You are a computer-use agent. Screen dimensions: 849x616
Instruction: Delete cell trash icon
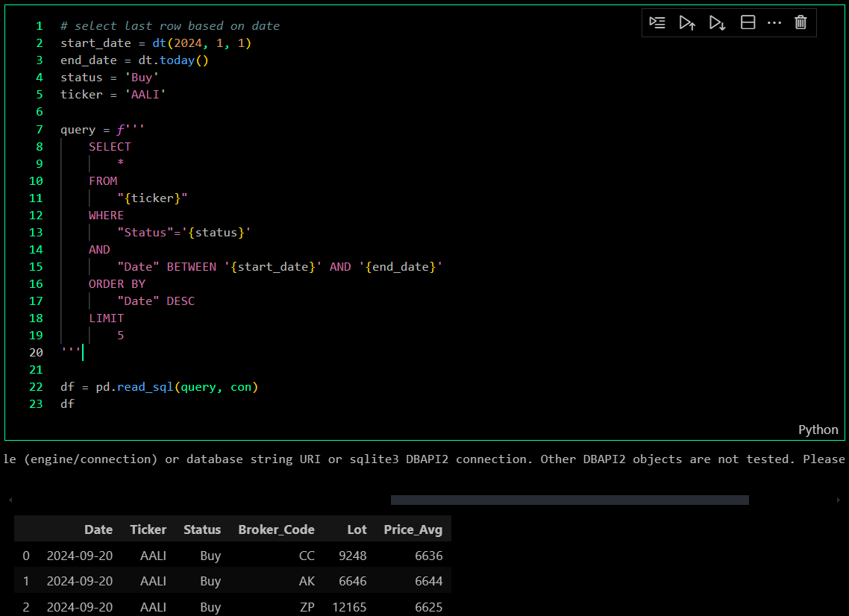click(801, 22)
